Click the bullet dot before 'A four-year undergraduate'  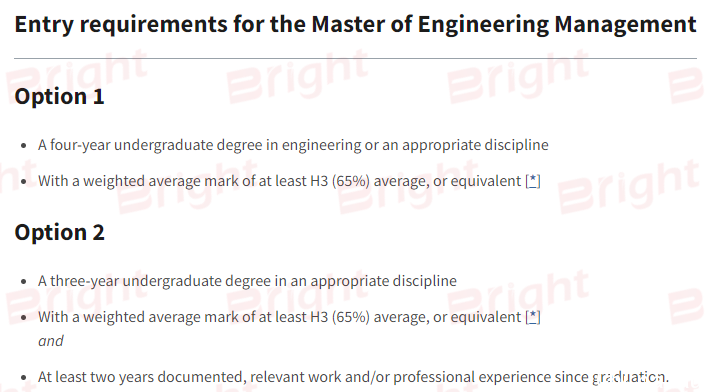click(x=24, y=146)
